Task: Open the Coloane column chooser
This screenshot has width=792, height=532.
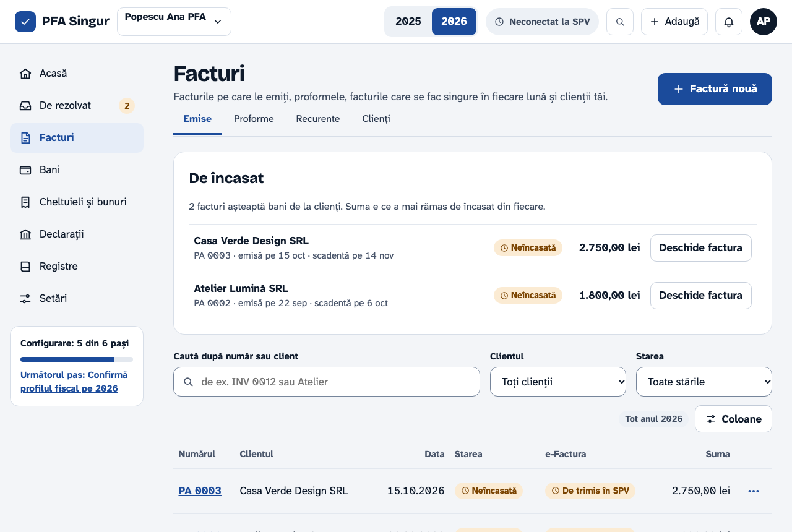Action: click(x=733, y=419)
